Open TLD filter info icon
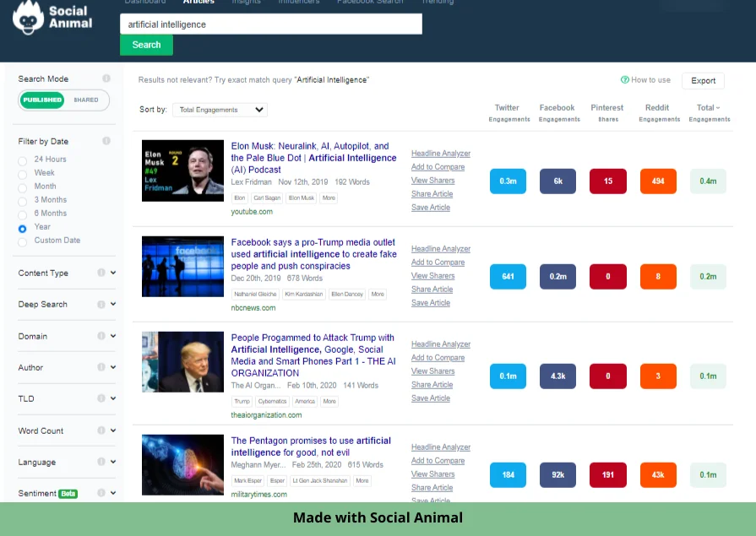 101,398
